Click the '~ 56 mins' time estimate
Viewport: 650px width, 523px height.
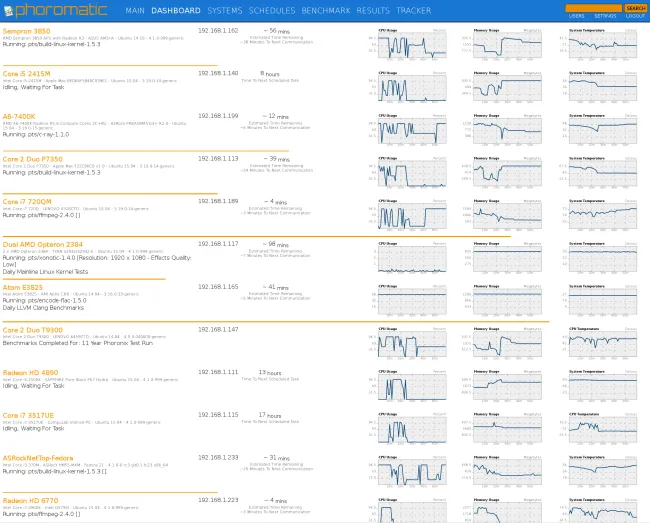pyautogui.click(x=277, y=31)
